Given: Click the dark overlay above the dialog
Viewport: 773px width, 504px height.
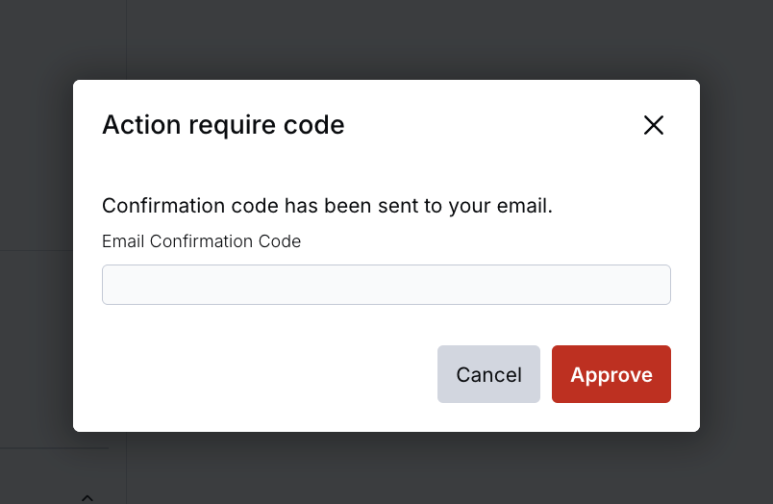Looking at the screenshot, I should point(386,39).
